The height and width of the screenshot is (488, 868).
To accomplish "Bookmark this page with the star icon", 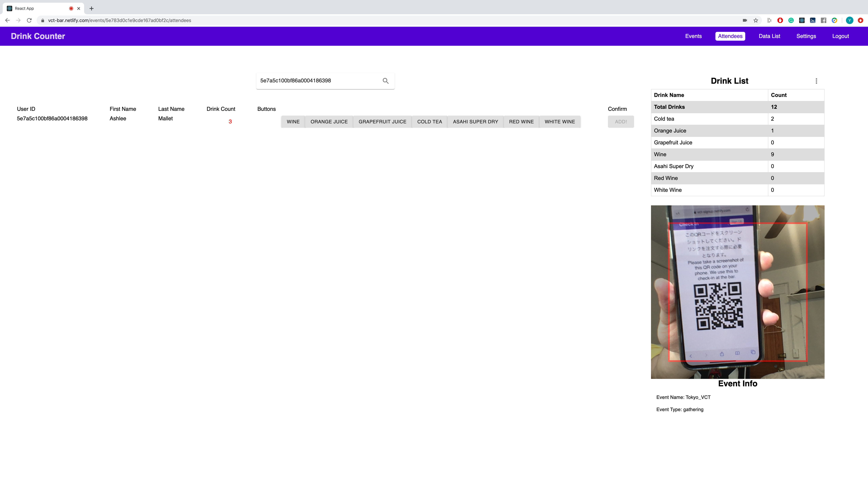I will click(x=756, y=21).
